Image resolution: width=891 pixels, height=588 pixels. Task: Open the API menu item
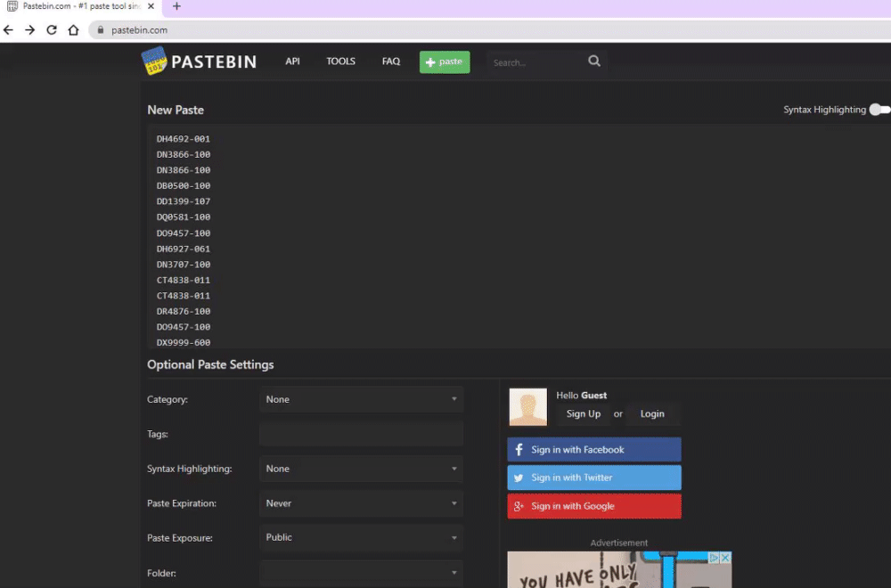[292, 61]
